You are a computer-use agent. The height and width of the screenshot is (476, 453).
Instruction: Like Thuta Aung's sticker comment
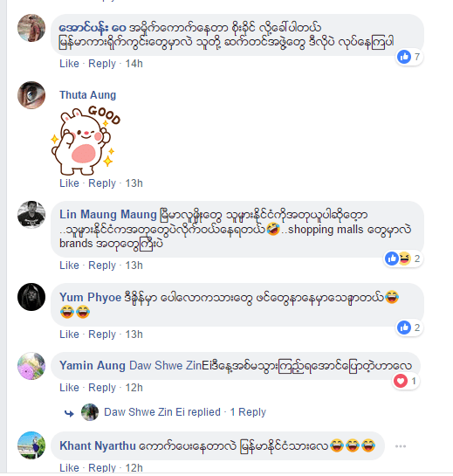tap(69, 183)
